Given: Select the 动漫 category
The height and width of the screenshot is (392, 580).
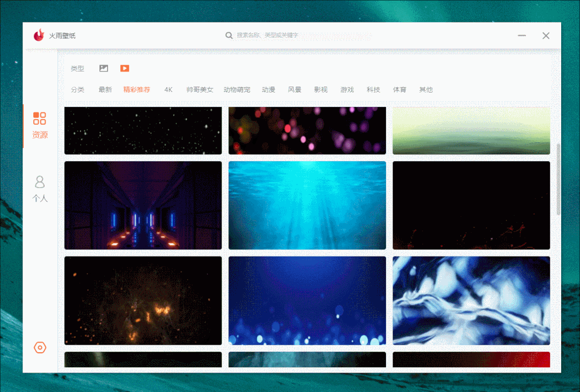Looking at the screenshot, I should coord(268,90).
